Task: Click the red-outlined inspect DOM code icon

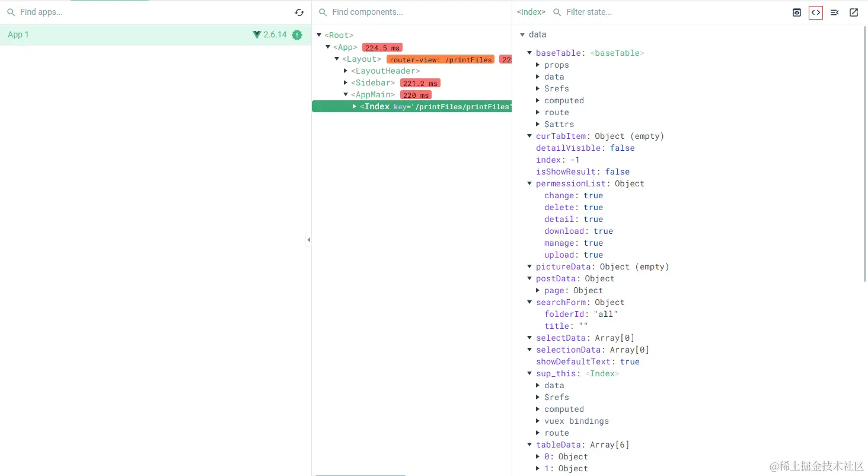Action: [816, 12]
